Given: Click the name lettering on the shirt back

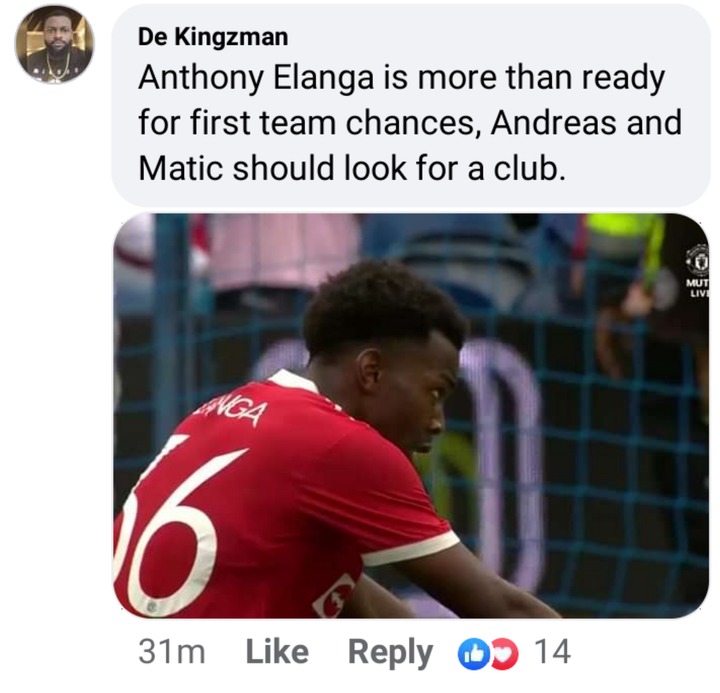Looking at the screenshot, I should pyautogui.click(x=228, y=411).
